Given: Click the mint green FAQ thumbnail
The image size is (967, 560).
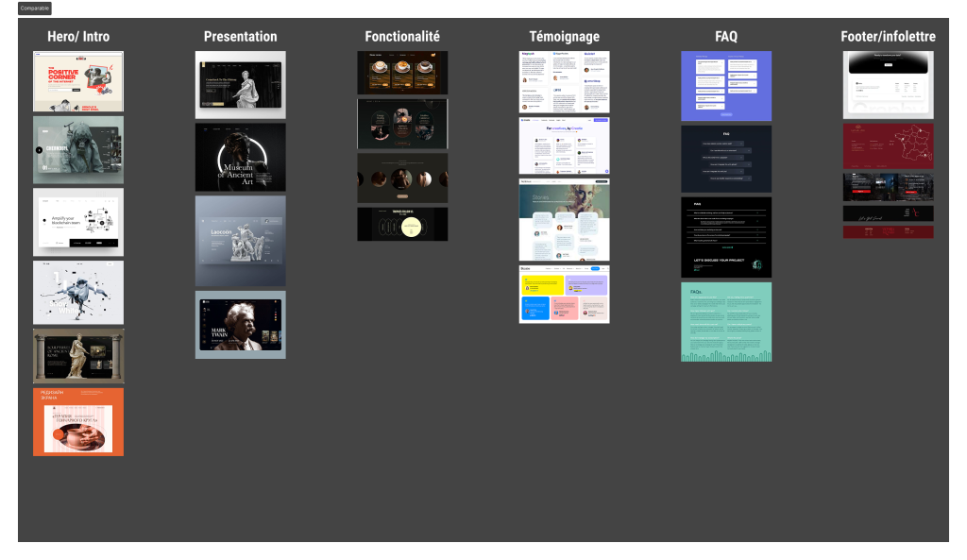Looking at the screenshot, I should pos(725,321).
